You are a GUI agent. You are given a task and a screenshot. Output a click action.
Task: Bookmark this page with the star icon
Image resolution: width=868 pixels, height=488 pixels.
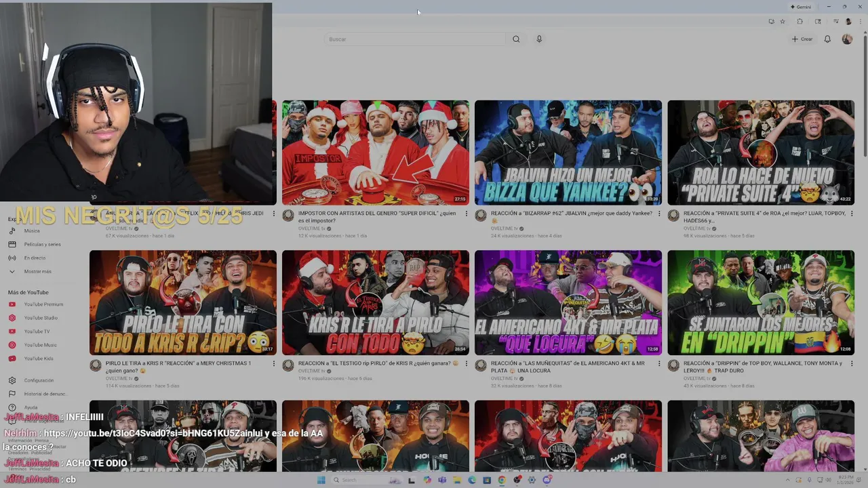click(783, 22)
